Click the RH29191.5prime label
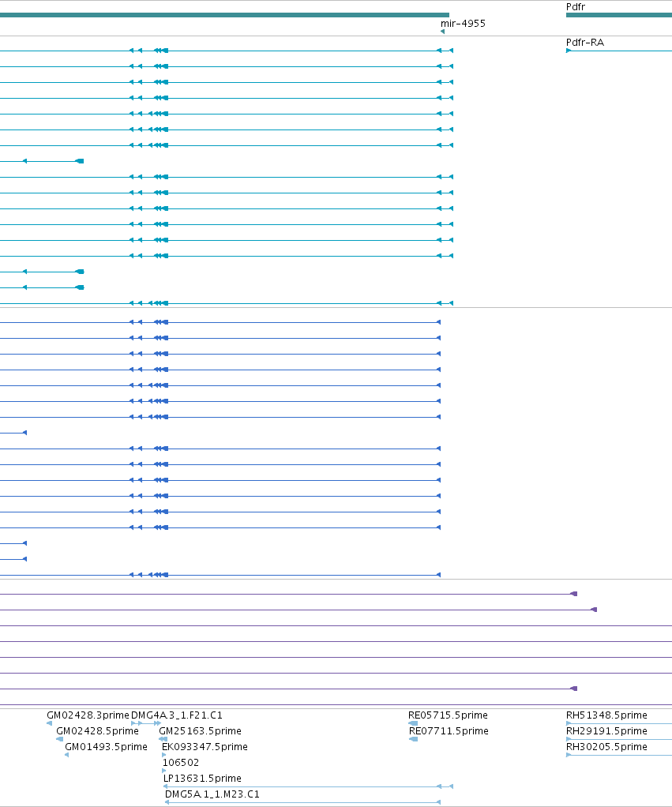This screenshot has height=807, width=672. [606, 731]
